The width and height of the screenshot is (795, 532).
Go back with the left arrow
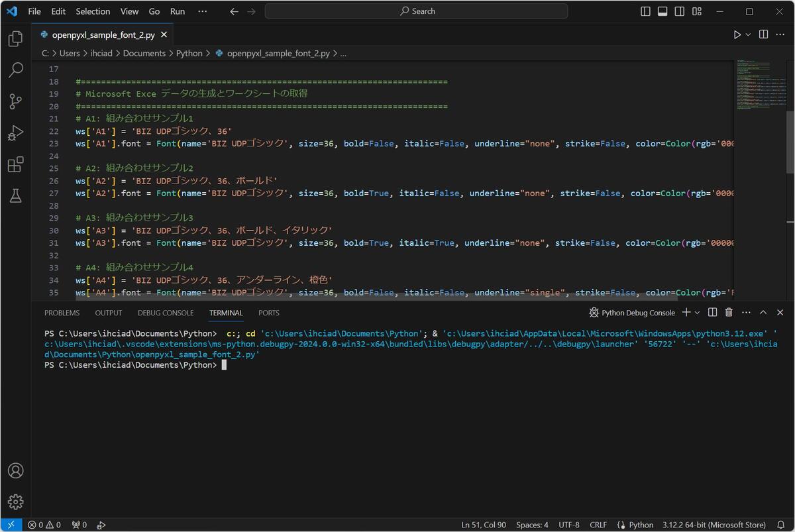[233, 11]
